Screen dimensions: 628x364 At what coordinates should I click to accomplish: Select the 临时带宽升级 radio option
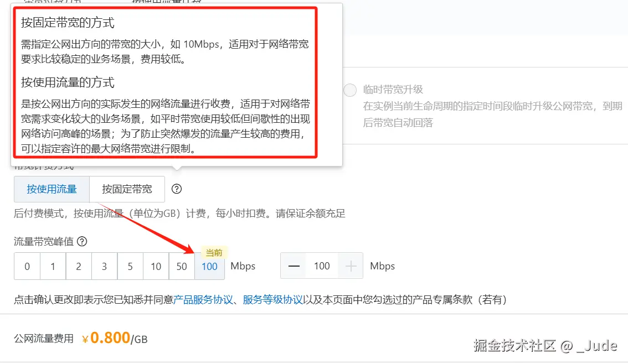click(350, 90)
